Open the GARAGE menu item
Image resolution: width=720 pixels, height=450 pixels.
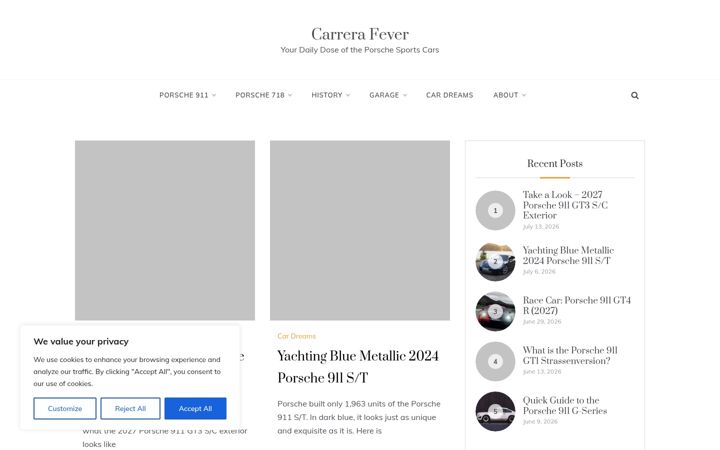pyautogui.click(x=384, y=95)
